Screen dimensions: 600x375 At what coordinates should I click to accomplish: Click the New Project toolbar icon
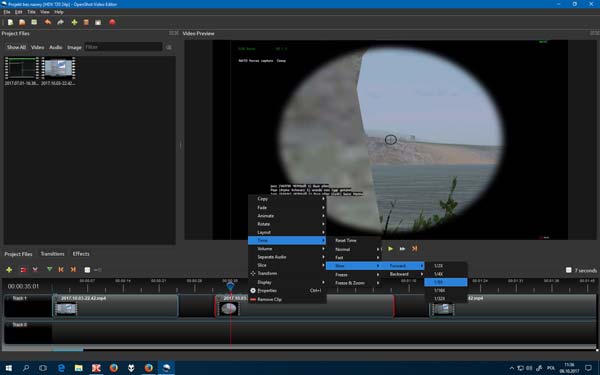tap(10, 22)
